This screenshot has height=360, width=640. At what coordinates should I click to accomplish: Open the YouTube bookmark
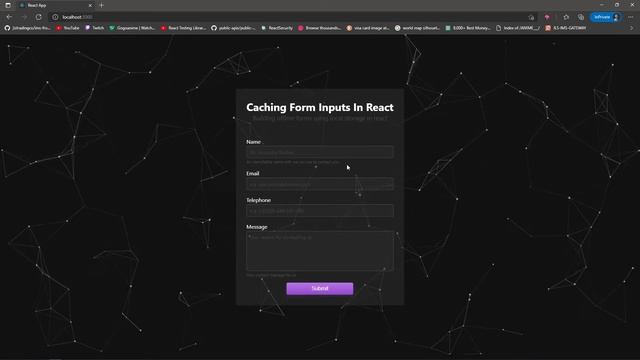click(x=68, y=28)
